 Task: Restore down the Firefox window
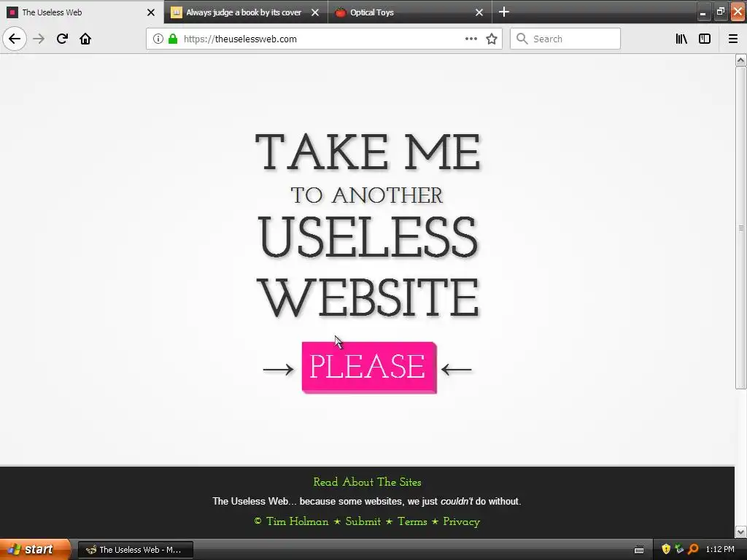coord(720,12)
